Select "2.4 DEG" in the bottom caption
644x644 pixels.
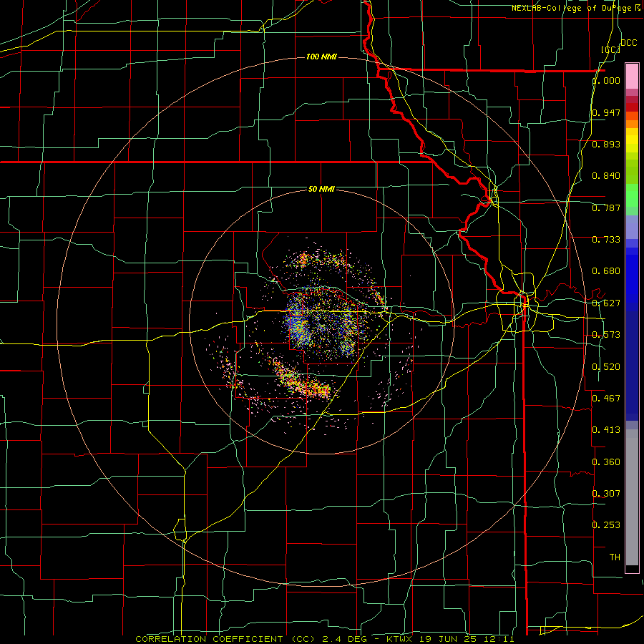coord(346,639)
